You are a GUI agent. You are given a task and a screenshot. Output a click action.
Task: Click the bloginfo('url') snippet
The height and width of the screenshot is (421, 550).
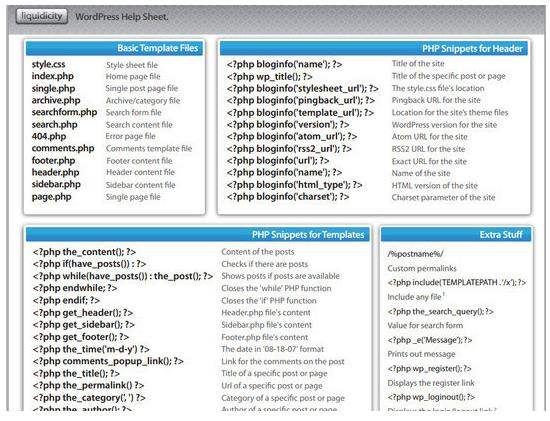click(278, 161)
